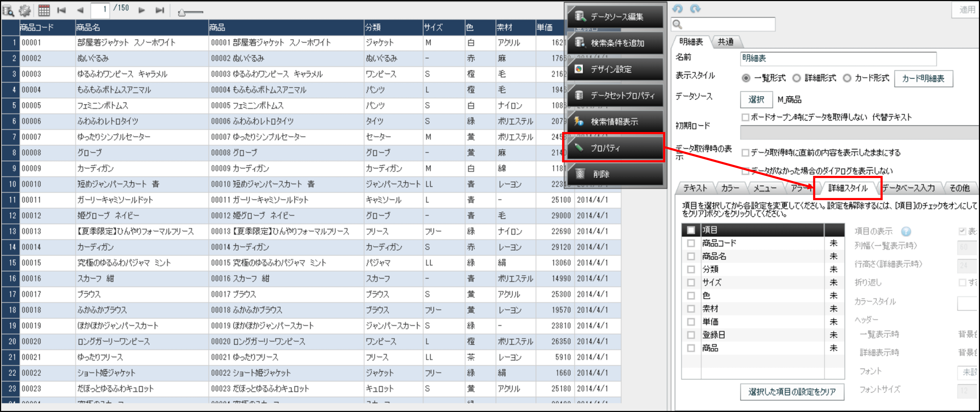Enable ボードオープン時にデータを取得しない checkbox
This screenshot has width=980, height=412.
[745, 118]
